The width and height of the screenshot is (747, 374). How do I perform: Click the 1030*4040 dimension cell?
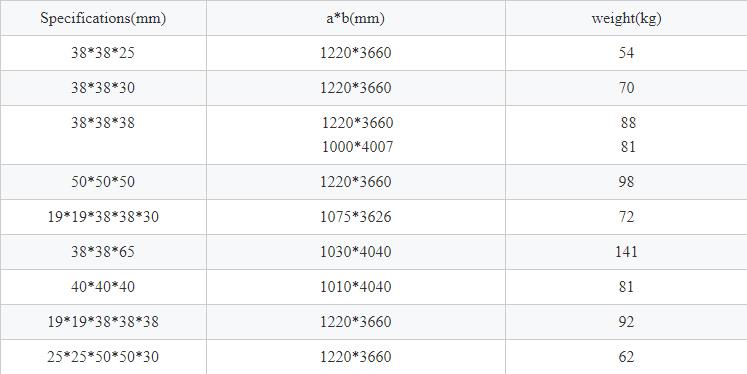tap(356, 252)
